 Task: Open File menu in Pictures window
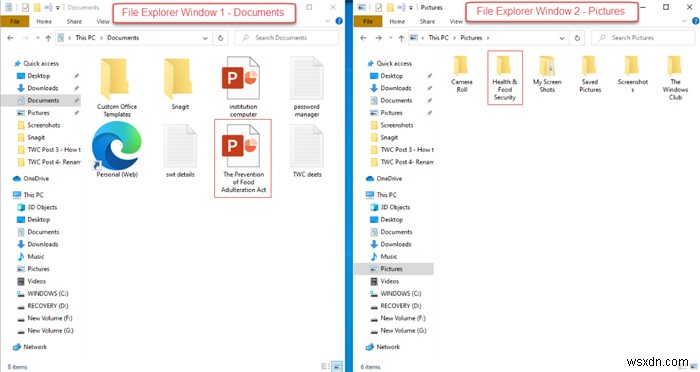point(368,21)
